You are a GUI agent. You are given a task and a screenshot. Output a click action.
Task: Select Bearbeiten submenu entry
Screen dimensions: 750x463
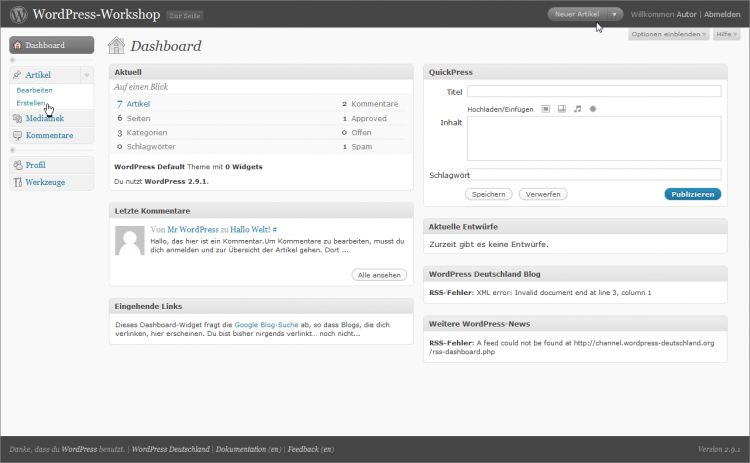point(34,90)
